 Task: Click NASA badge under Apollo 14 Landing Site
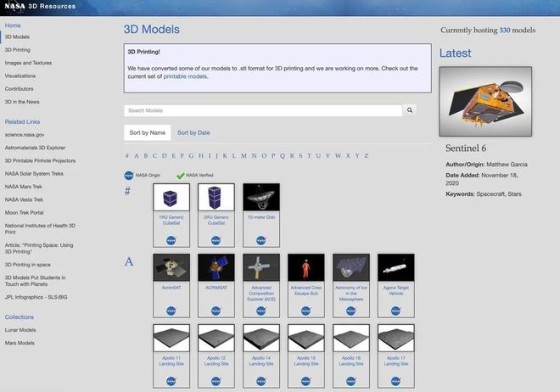(x=261, y=381)
